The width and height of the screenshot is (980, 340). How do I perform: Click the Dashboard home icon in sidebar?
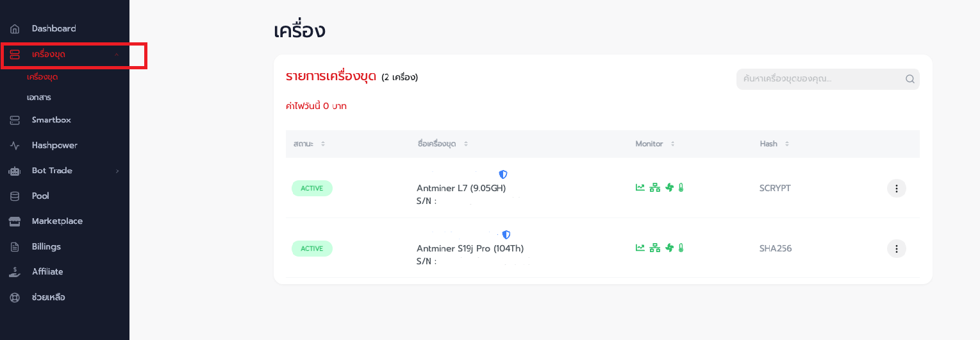15,29
